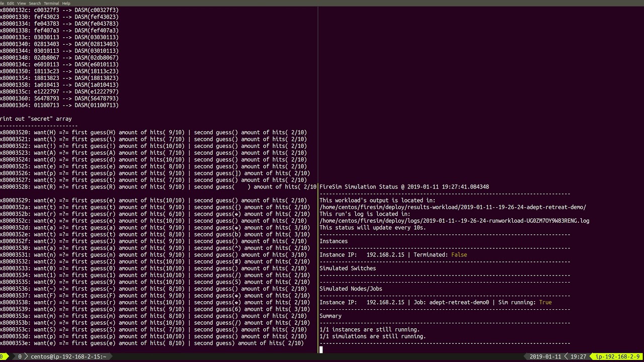The width and height of the screenshot is (644, 362).
Task: Click the x8000353c want(S) output row
Action: [x=153, y=329]
